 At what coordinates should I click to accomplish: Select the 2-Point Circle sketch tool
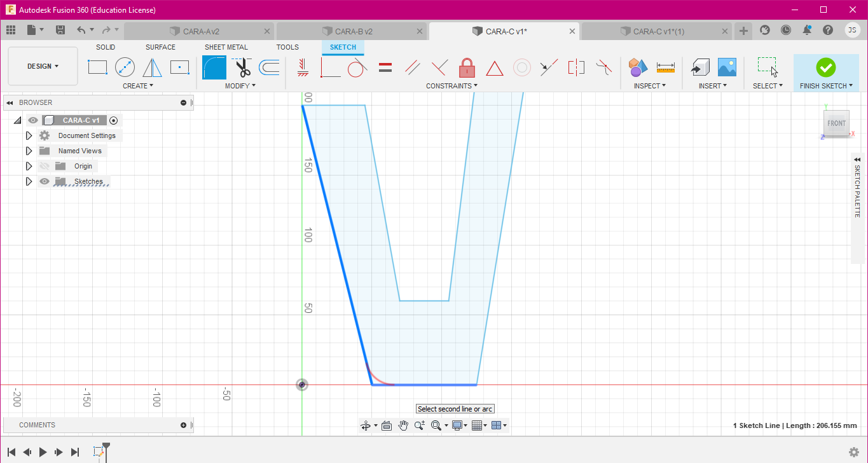click(125, 67)
